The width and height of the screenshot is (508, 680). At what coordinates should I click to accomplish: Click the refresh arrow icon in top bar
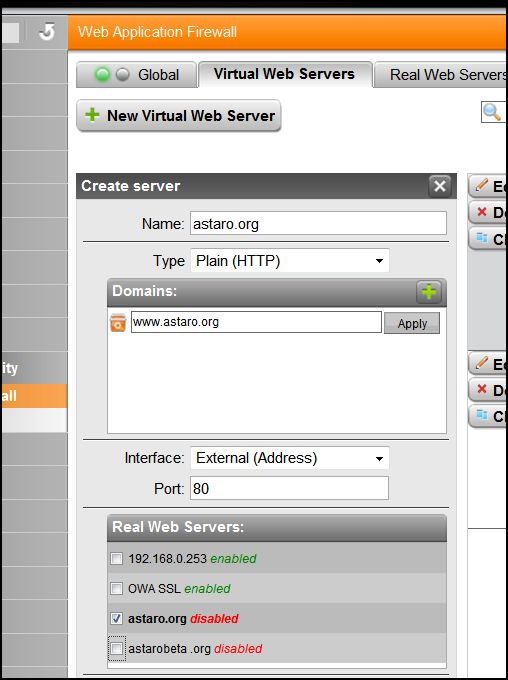[47, 32]
